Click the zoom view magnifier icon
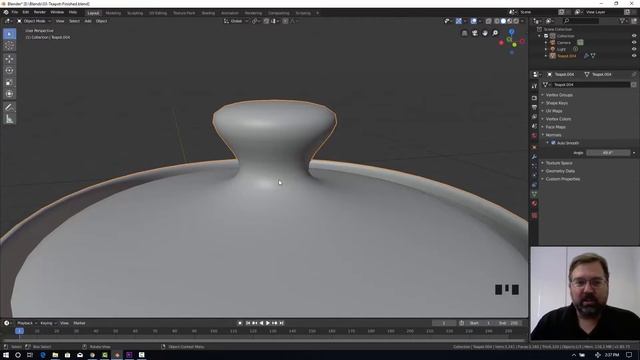The height and width of the screenshot is (360, 640). tap(495, 33)
